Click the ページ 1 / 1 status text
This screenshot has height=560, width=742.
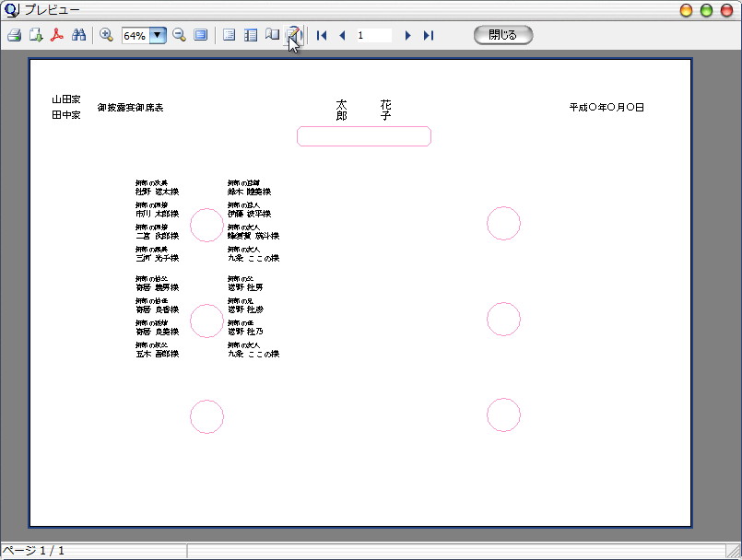tap(33, 551)
